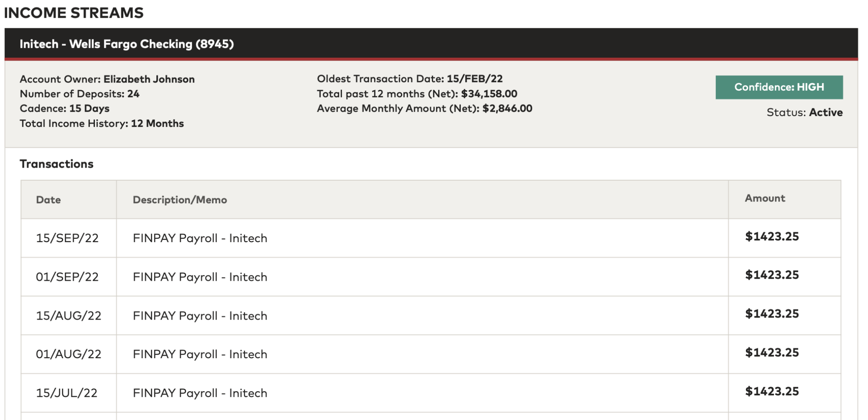The height and width of the screenshot is (420, 868).
Task: Click the 15/JUL/22 transaction date
Action: coord(67,393)
